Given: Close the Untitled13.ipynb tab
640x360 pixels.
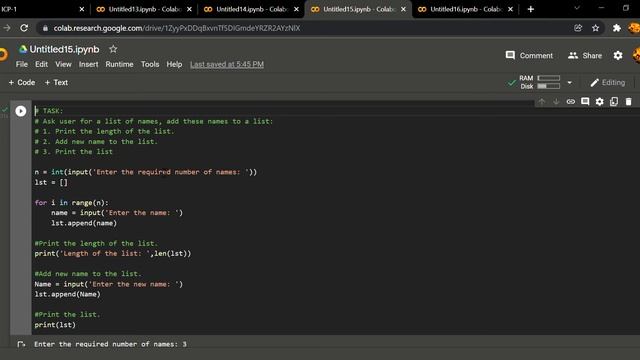Looking at the screenshot, I should pyautogui.click(x=189, y=9).
